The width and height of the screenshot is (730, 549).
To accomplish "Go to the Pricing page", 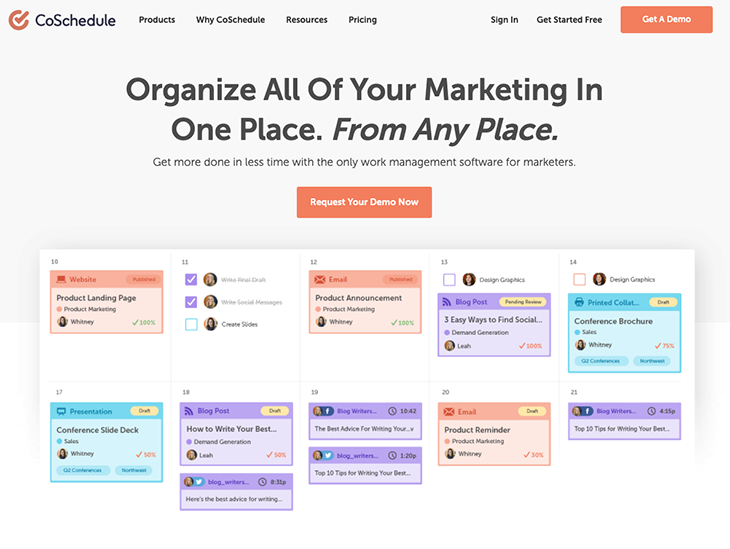I will [x=363, y=20].
